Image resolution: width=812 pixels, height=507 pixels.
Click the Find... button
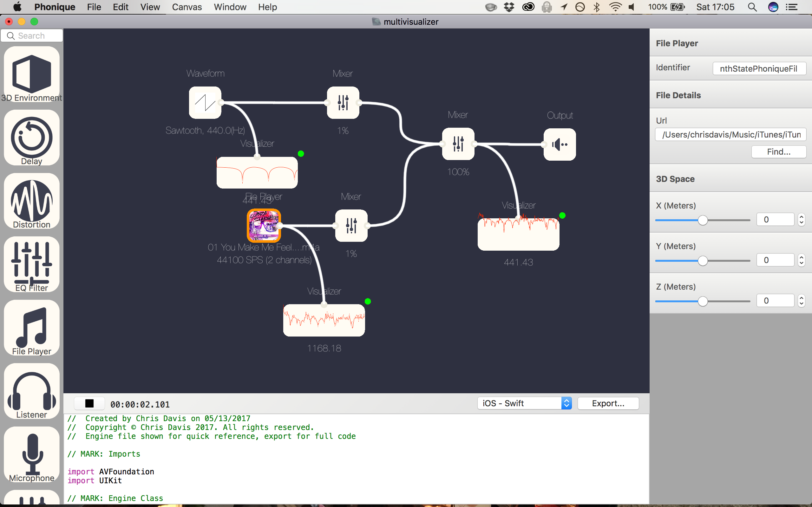click(x=778, y=152)
